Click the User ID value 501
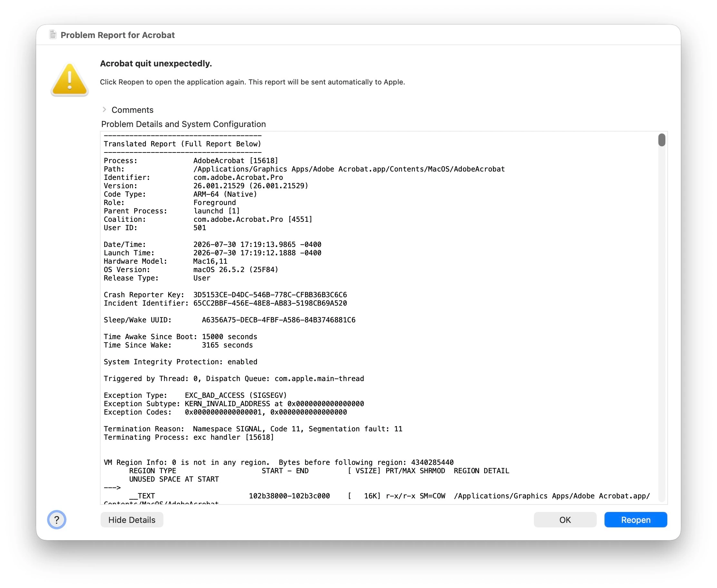717x588 pixels. coord(200,228)
